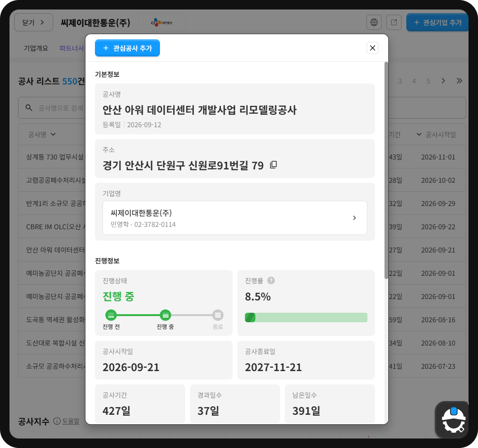The image size is (478, 448).
Task: Click the 안산 아워 데이터센터 개발사업 리모델링공사 title
Action: point(199,110)
